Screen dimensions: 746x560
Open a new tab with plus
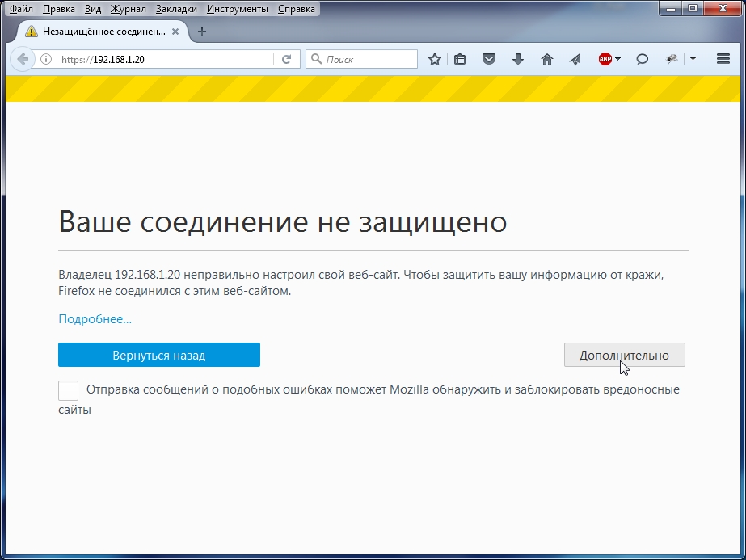coord(202,32)
